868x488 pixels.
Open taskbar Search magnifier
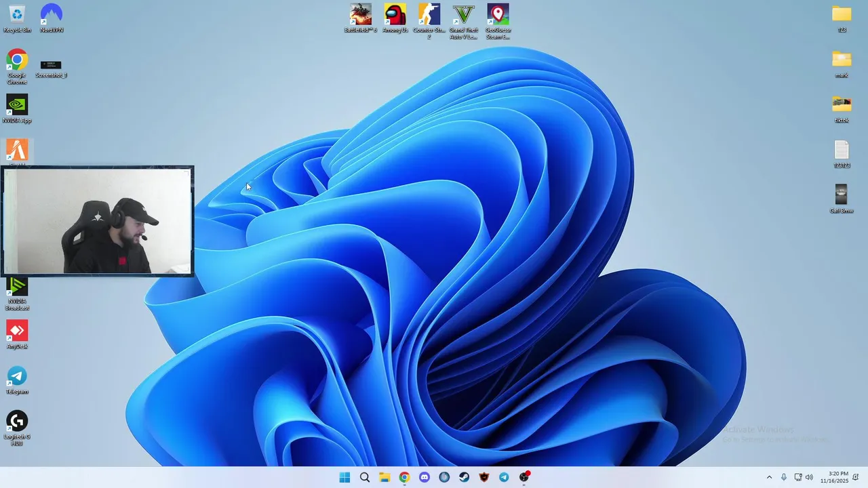[364, 477]
